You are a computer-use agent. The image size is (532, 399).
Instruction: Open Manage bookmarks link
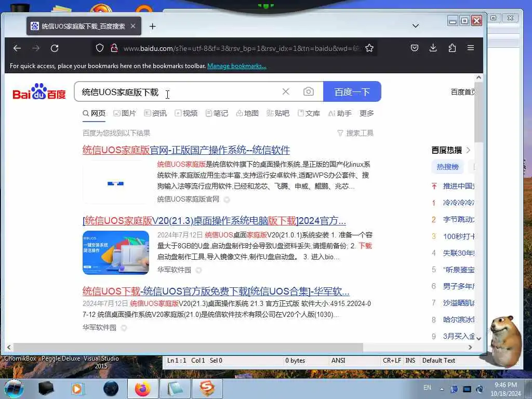[237, 66]
